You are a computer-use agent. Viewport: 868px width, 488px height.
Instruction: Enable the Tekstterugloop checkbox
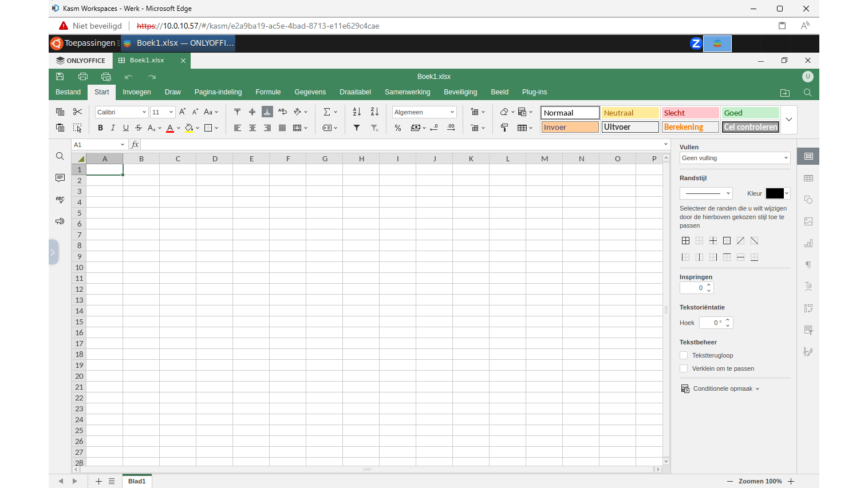click(684, 355)
